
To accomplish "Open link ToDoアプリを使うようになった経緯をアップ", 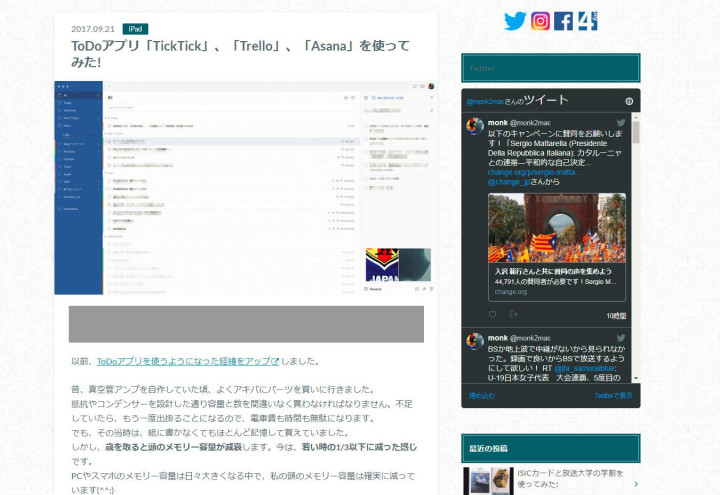I will (188, 361).
